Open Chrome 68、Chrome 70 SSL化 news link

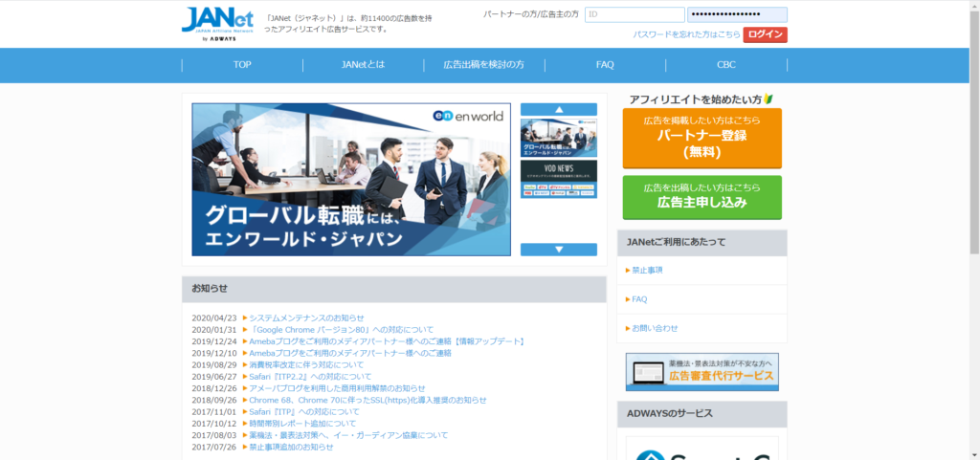click(367, 400)
